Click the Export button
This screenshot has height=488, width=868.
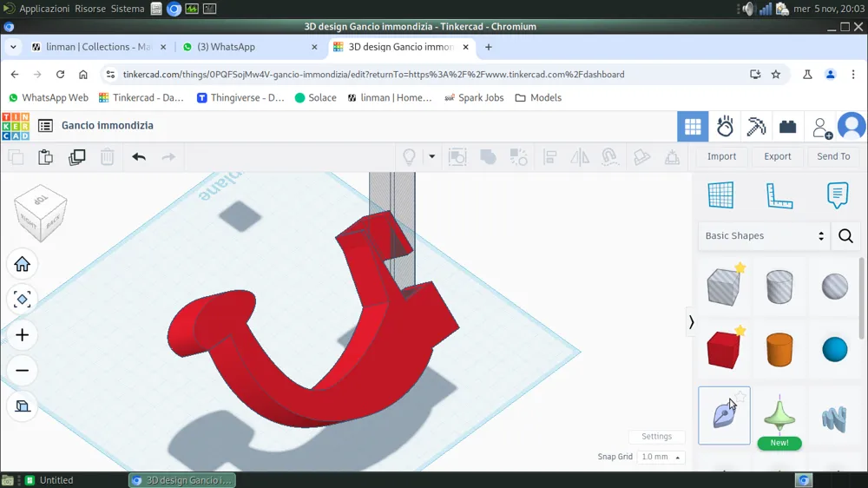tap(777, 157)
